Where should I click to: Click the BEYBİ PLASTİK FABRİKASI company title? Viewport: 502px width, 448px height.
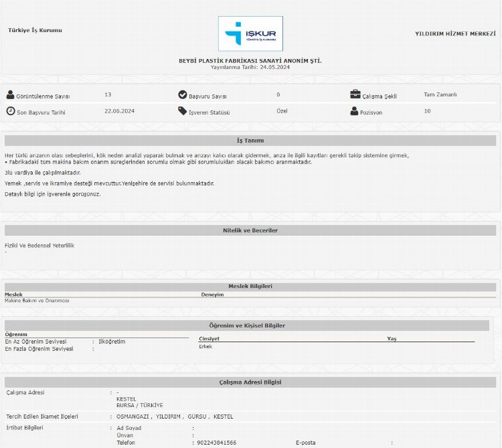coord(250,61)
